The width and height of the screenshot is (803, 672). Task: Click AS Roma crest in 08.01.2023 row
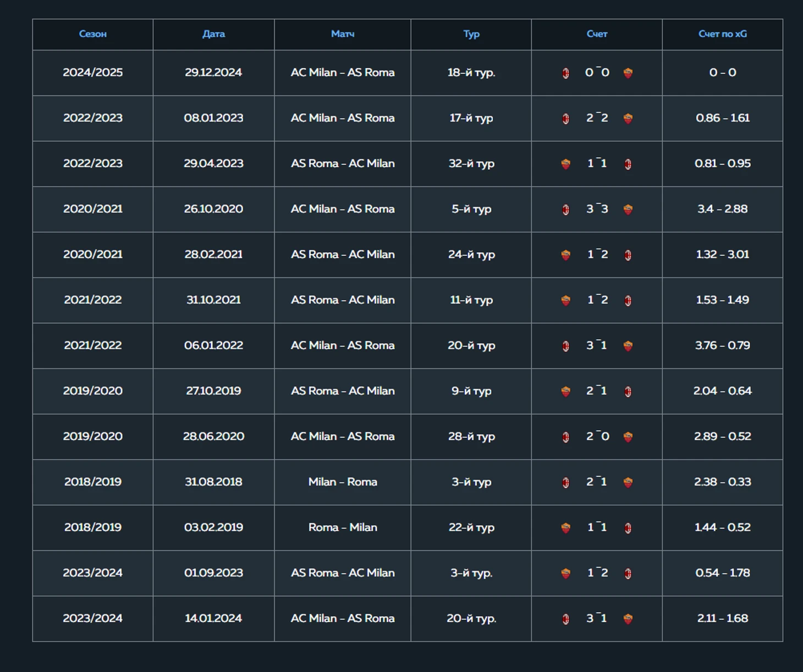(628, 119)
